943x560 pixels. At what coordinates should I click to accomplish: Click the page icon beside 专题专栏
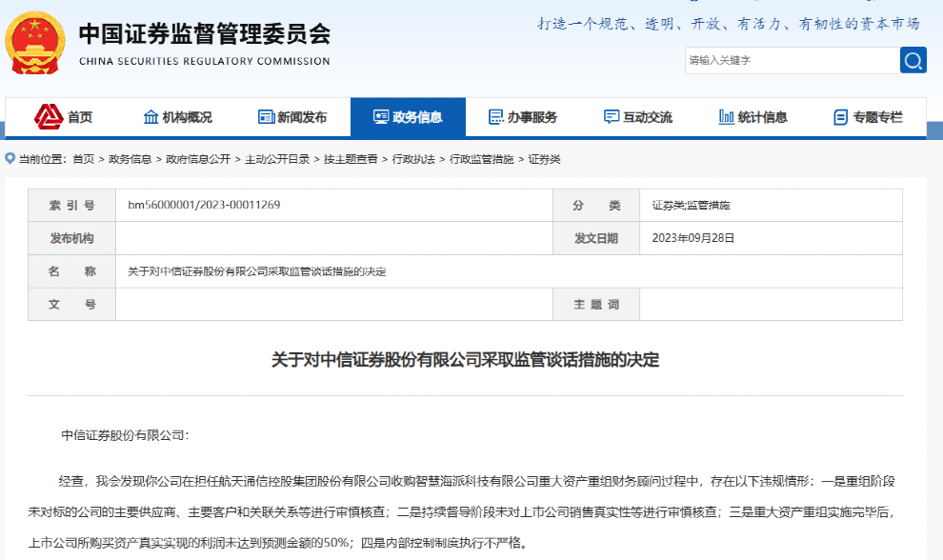click(x=841, y=117)
